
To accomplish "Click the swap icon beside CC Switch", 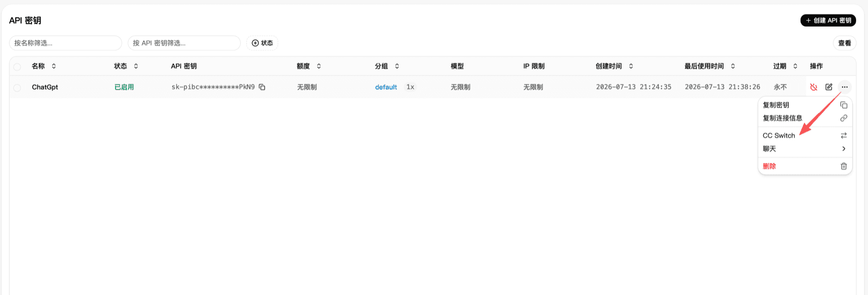I will 844,135.
